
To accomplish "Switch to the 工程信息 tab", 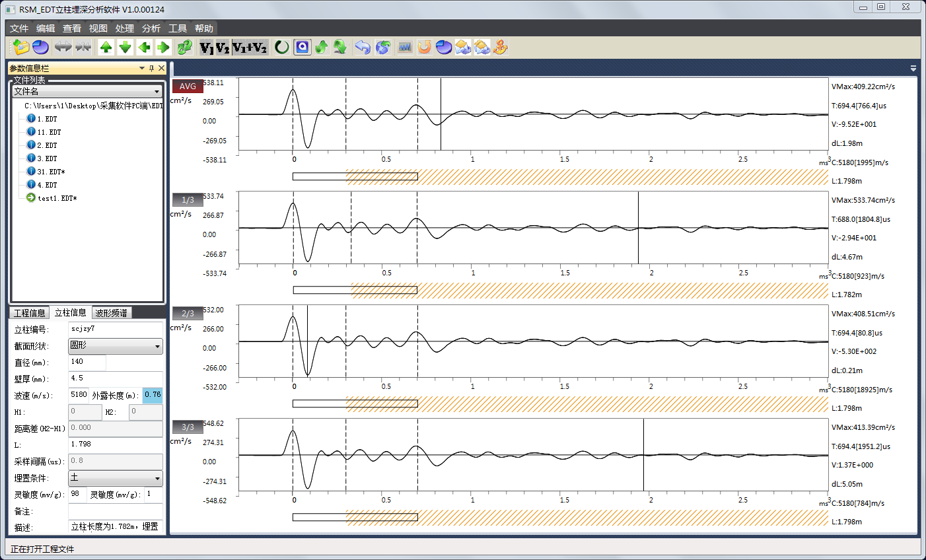I will click(x=30, y=313).
